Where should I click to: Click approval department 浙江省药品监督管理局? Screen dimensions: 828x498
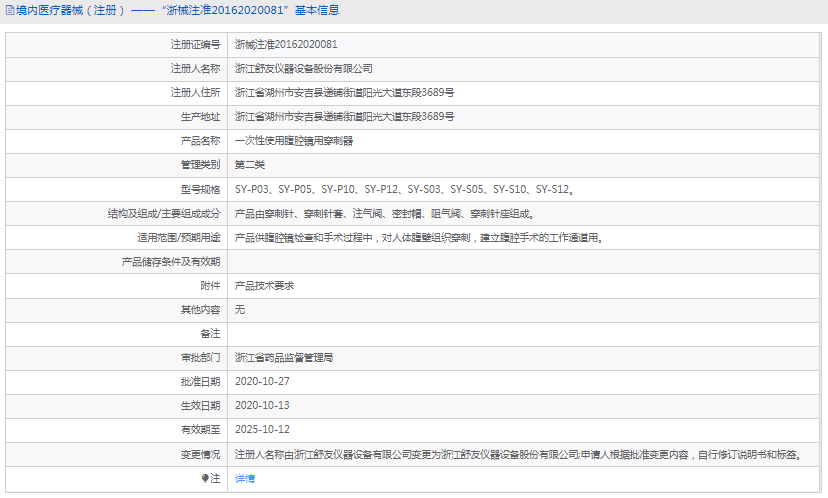pyautogui.click(x=284, y=358)
